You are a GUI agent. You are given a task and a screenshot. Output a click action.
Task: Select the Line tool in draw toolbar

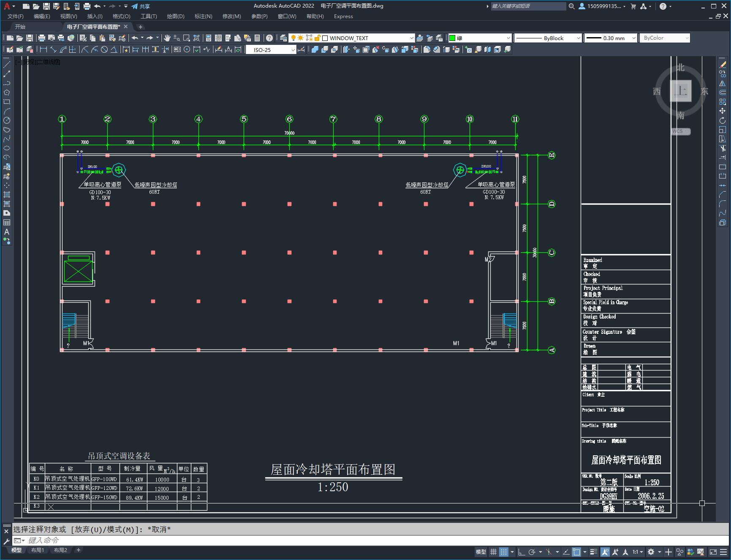(x=7, y=65)
